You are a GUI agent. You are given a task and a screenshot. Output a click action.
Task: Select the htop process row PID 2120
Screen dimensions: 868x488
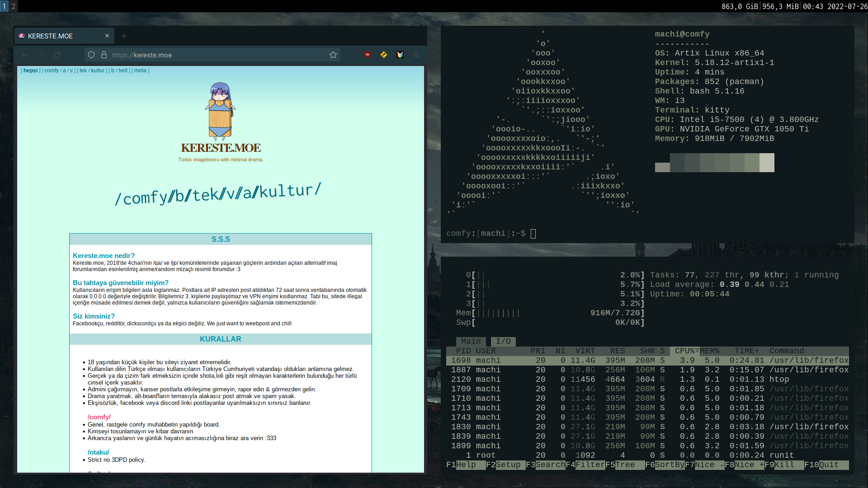pos(647,380)
